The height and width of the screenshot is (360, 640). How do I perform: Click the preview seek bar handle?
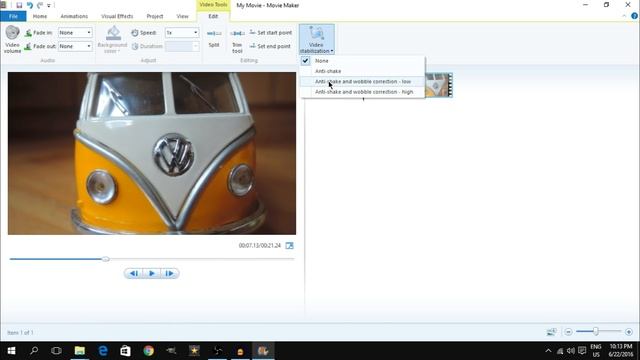point(105,259)
